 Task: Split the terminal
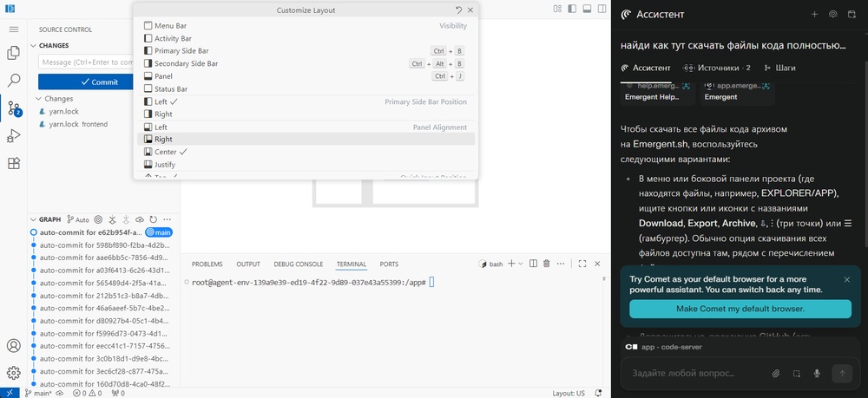(533, 264)
